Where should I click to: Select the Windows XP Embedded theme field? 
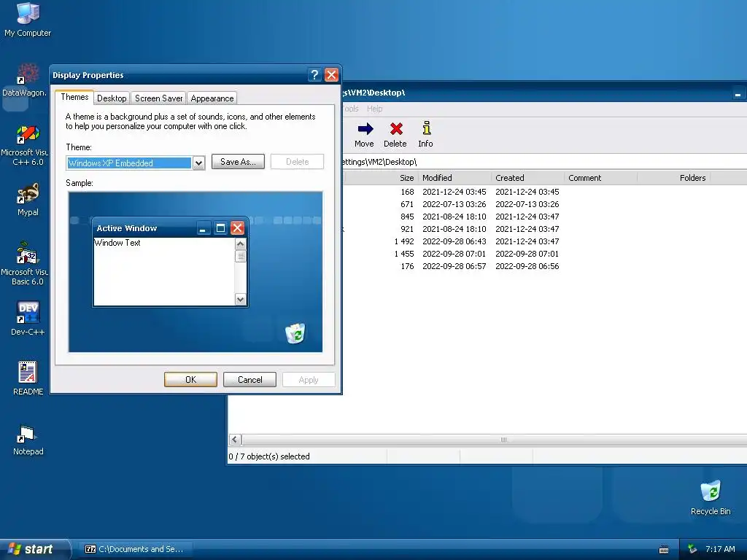pyautogui.click(x=129, y=163)
